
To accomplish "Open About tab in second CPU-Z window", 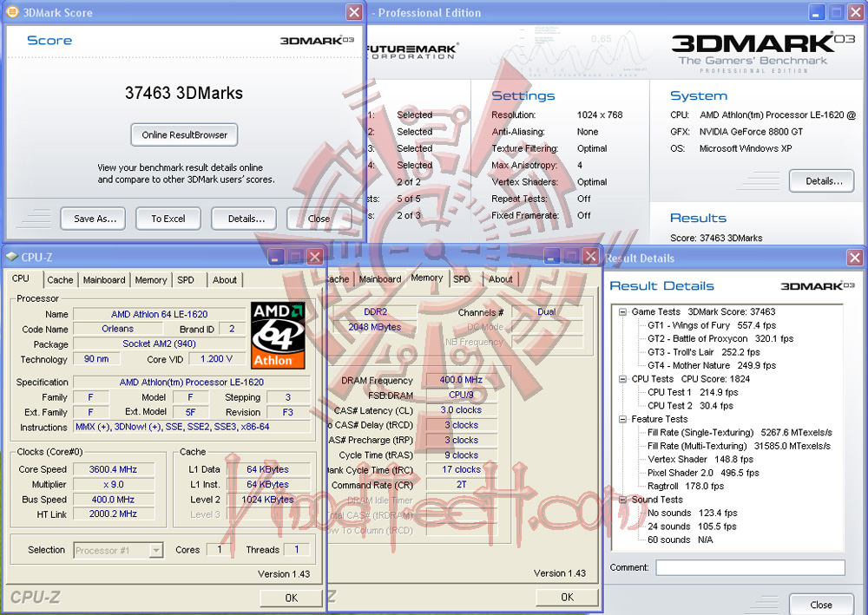I will coord(501,279).
